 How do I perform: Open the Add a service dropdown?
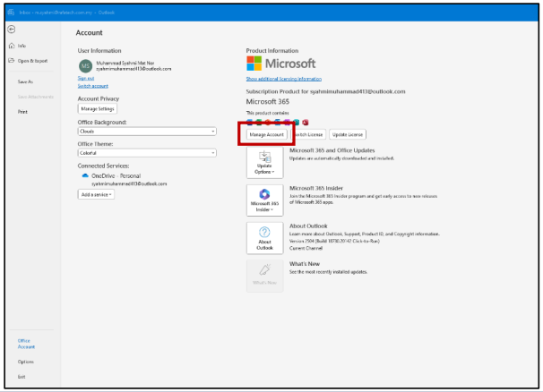(x=96, y=194)
